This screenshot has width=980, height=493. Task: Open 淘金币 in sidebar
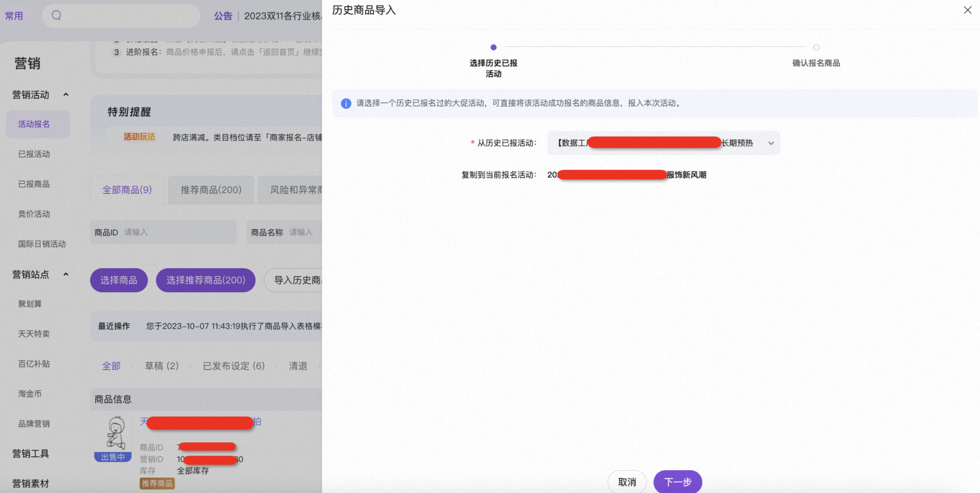pyautogui.click(x=30, y=394)
